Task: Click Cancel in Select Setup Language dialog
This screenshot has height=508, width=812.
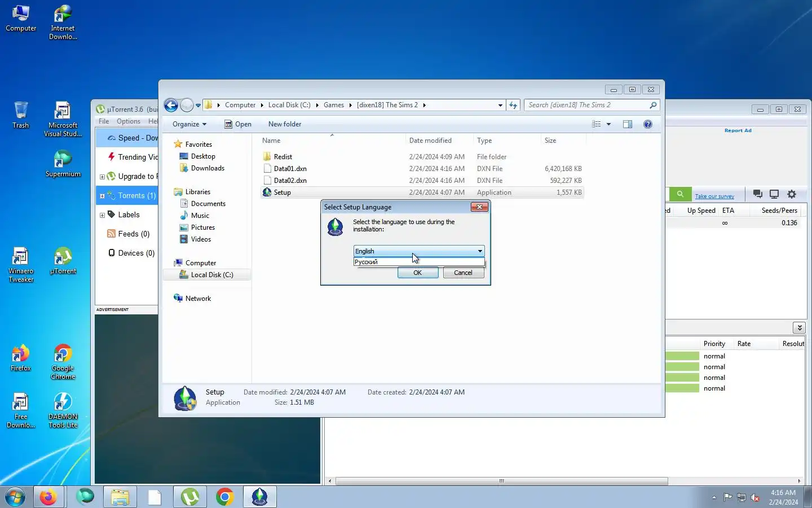Action: pos(463,273)
